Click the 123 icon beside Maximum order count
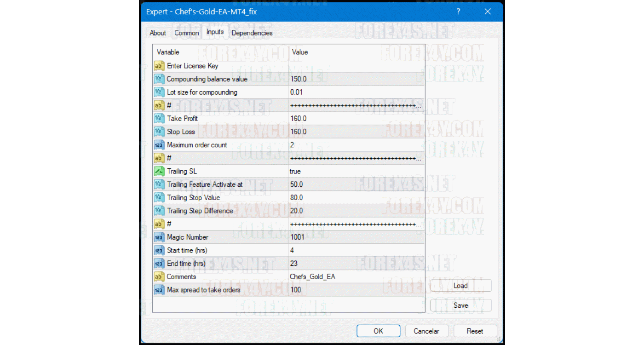 pos(159,145)
